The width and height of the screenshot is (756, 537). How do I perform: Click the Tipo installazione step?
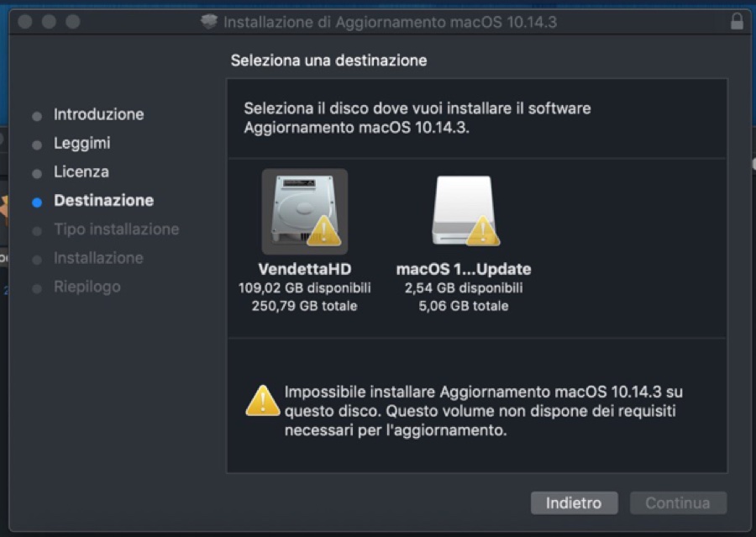116,229
